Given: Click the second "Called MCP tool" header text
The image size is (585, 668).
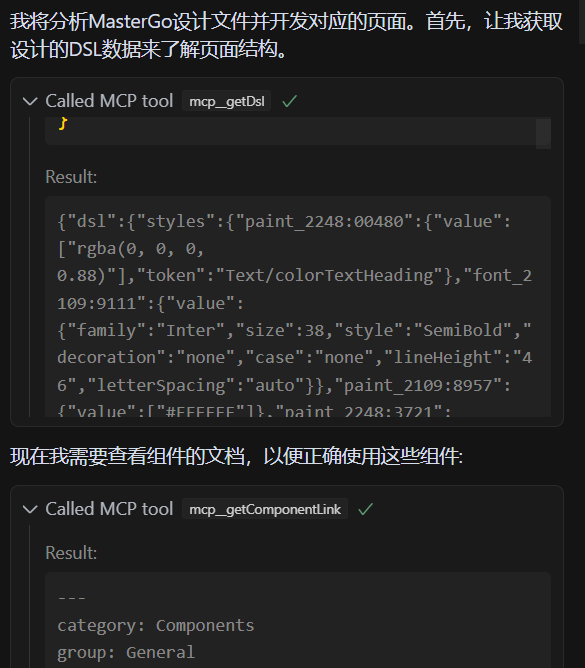Looking at the screenshot, I should click(x=109, y=509).
